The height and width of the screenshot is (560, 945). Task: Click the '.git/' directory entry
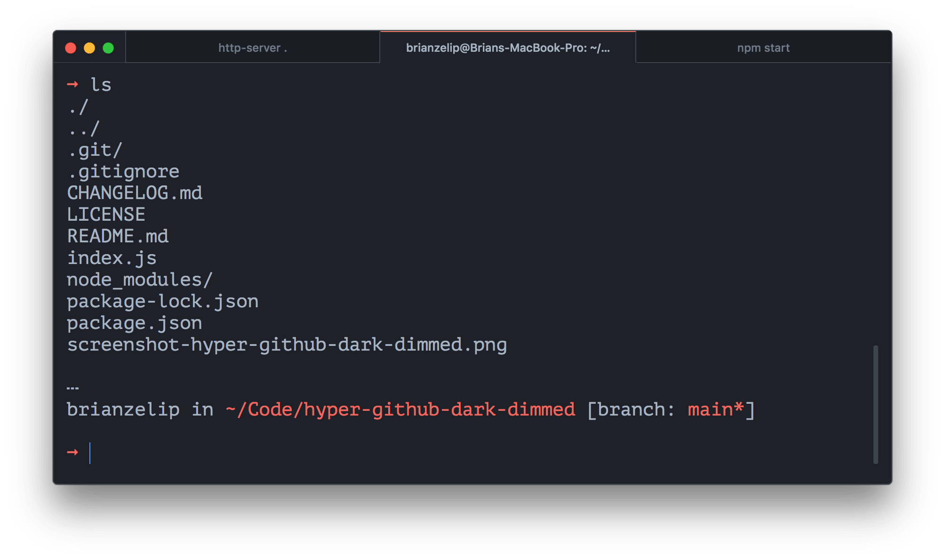[x=95, y=151]
